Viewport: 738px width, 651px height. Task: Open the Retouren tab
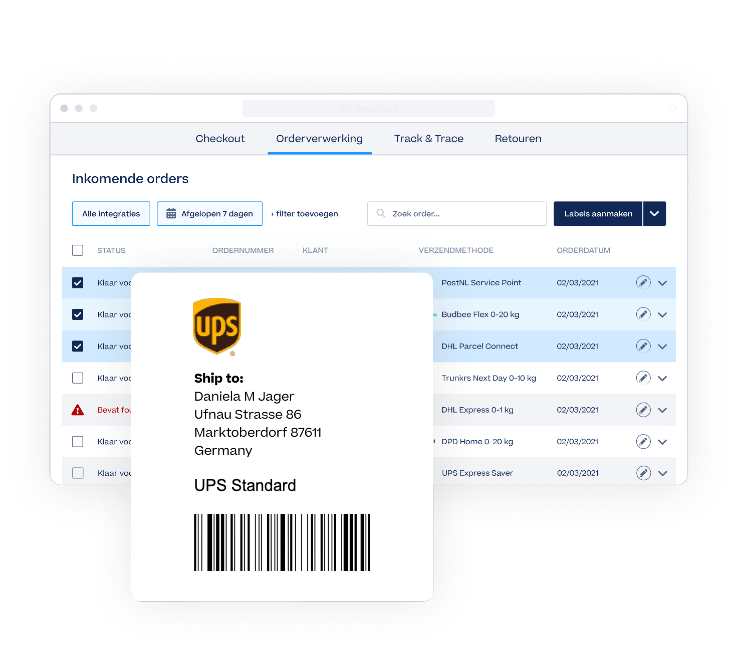click(518, 138)
